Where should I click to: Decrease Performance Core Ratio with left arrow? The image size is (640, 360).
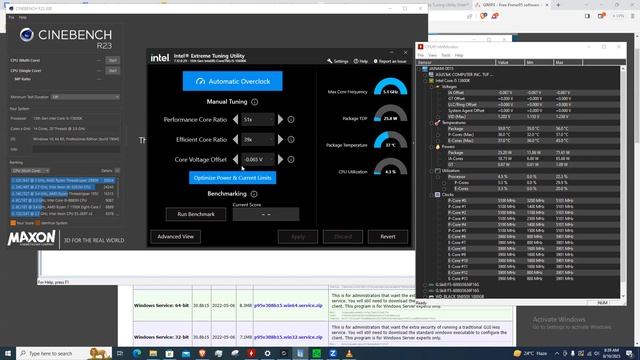[x=236, y=119]
